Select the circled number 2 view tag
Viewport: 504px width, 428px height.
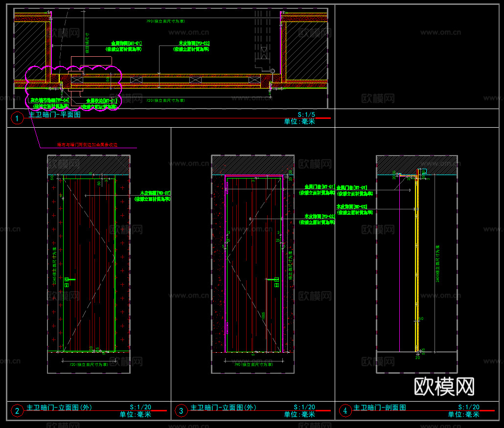click(17, 411)
